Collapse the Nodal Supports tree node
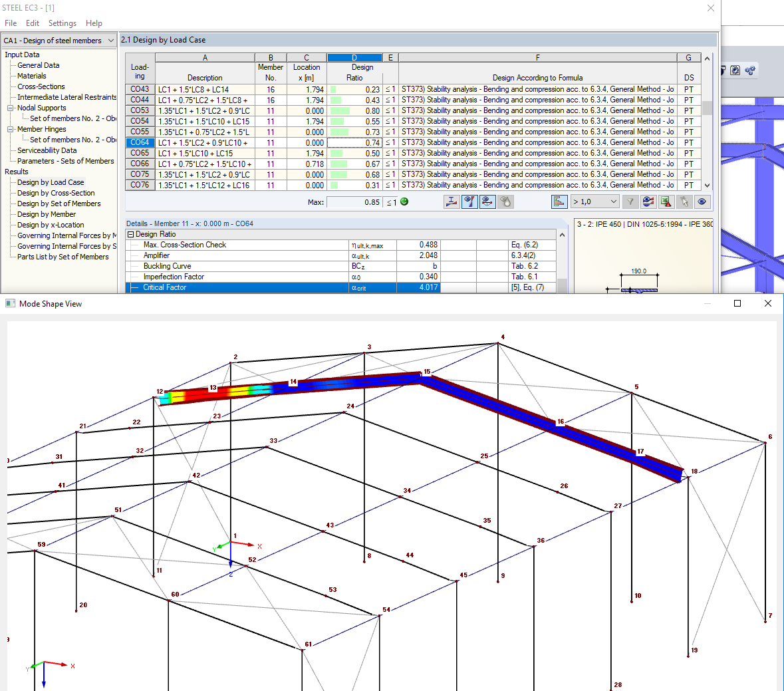The height and width of the screenshot is (691, 784). pyautogui.click(x=11, y=108)
